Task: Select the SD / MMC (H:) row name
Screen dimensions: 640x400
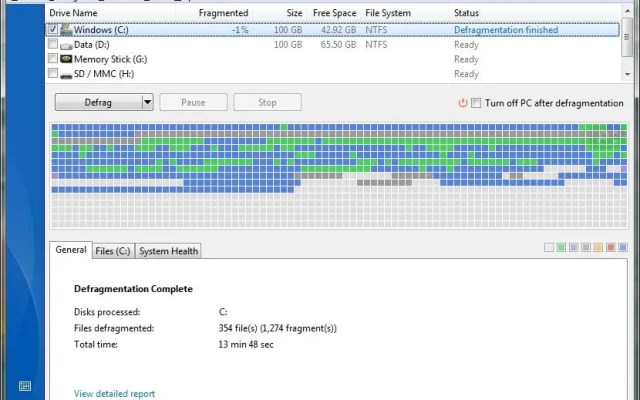Action: [104, 74]
